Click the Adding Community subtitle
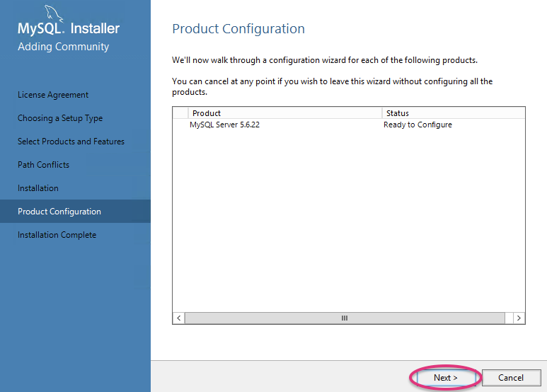This screenshot has height=392, width=547. point(64,47)
